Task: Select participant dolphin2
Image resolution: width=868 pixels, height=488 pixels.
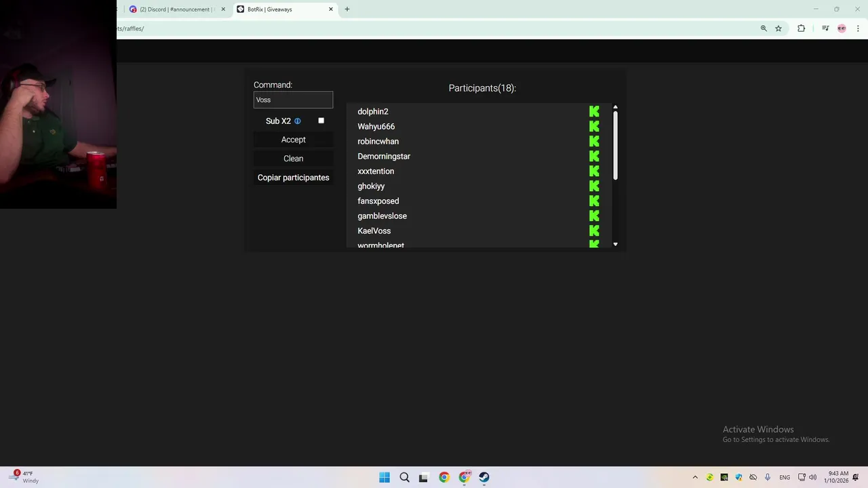Action: pos(373,111)
